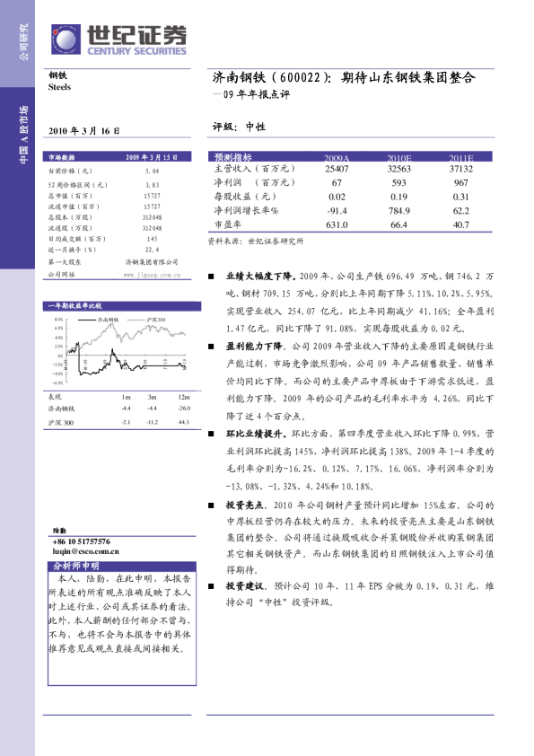Image resolution: width=534 pixels, height=756 pixels.
Task: Click the analyst phone '+86 10 51757576'
Action: 81,542
